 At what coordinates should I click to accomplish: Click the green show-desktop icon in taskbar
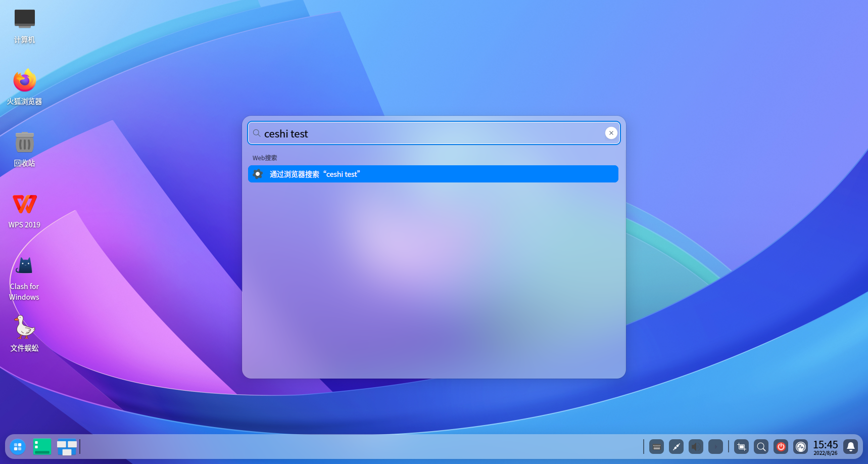(42, 447)
